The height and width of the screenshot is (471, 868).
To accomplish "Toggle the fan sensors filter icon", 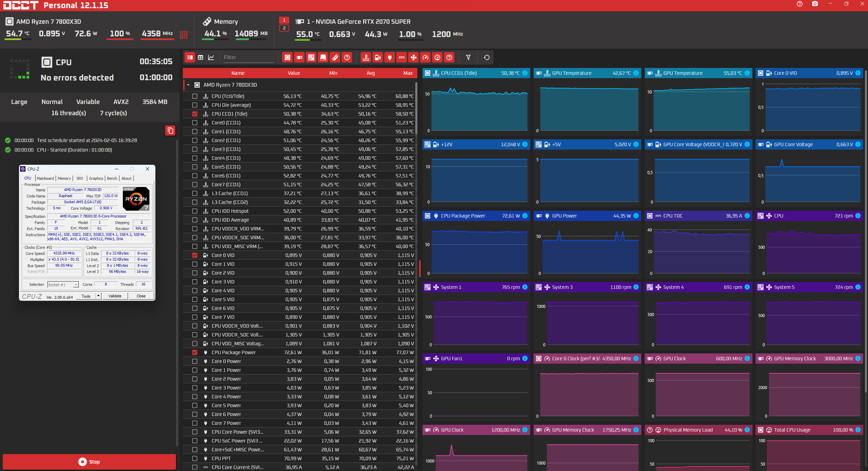I will tap(413, 57).
